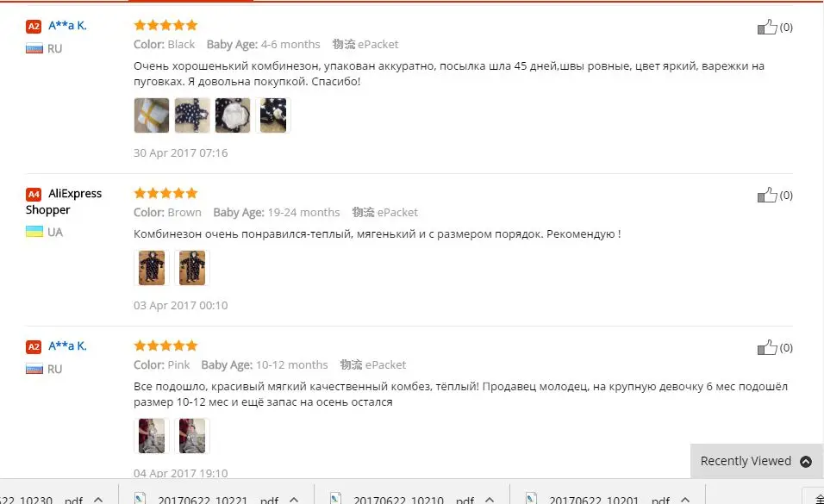Open first brown jumpsuit photo thumbnail
This screenshot has width=824, height=504.
coord(152,267)
